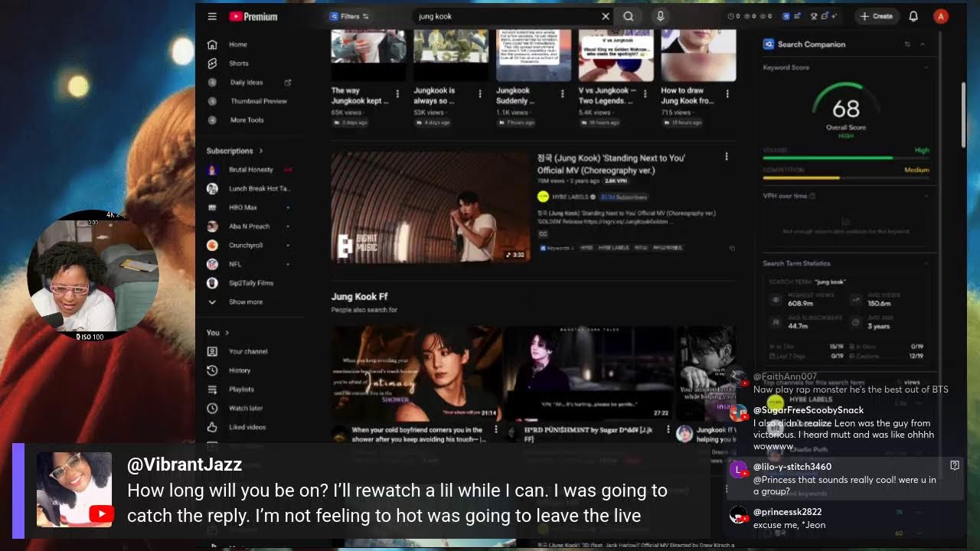The image size is (980, 551).
Task: Open 'Standing Next to You' Official MV title
Action: (x=611, y=164)
